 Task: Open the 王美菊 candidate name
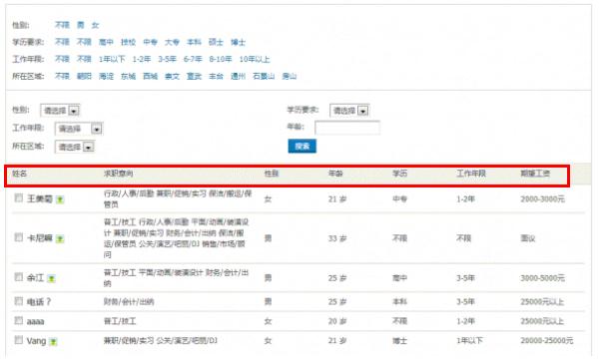point(39,199)
